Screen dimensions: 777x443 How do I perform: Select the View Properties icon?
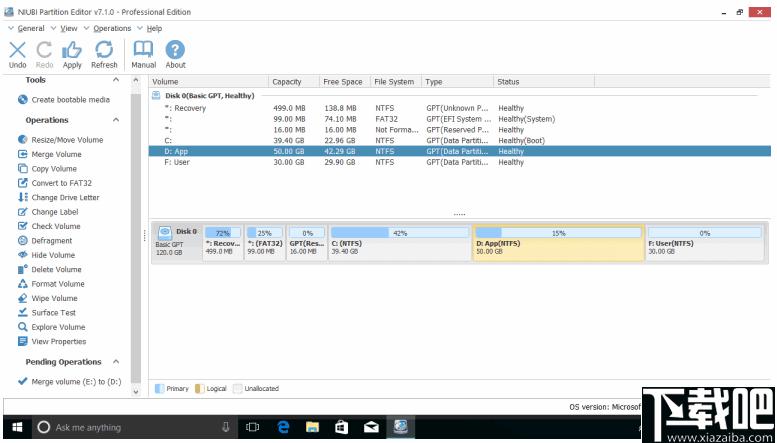pos(22,341)
